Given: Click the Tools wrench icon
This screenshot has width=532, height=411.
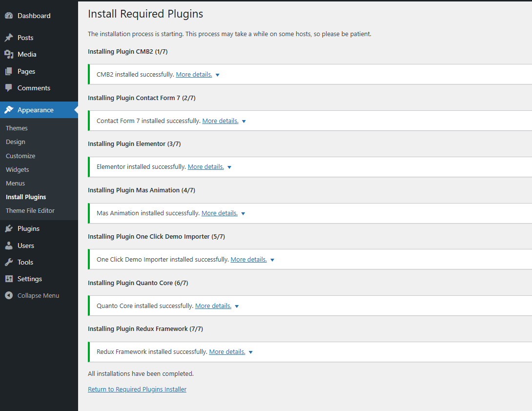Looking at the screenshot, I should (9, 262).
